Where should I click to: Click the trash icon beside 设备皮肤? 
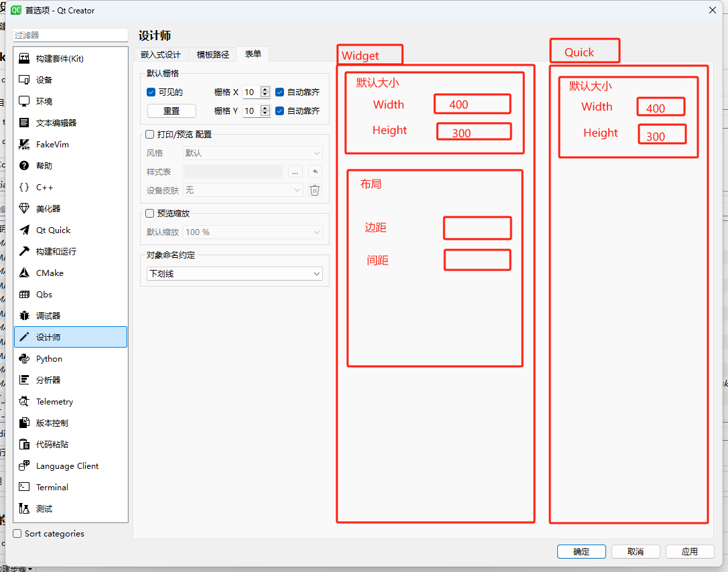pyautogui.click(x=315, y=190)
